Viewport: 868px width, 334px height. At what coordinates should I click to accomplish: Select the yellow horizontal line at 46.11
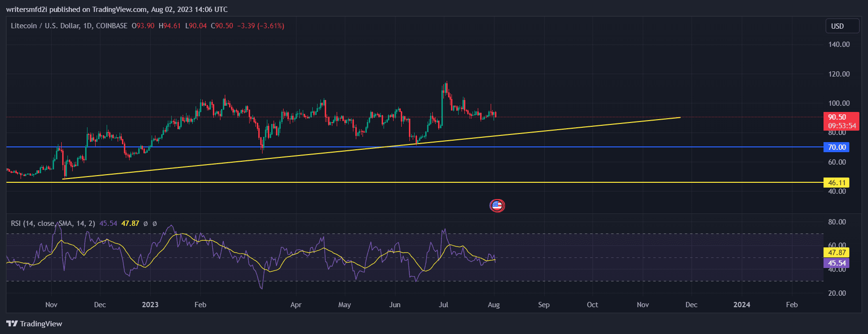574,182
